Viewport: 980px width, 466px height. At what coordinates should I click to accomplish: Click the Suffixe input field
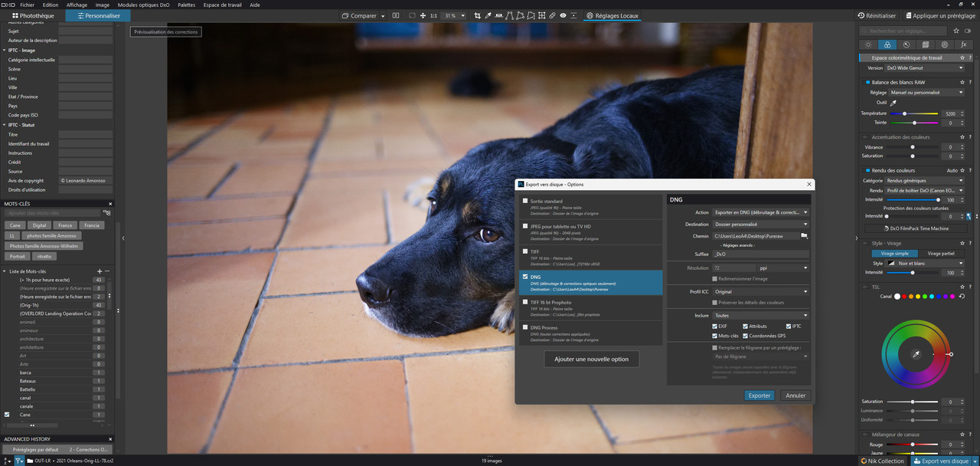click(x=760, y=254)
